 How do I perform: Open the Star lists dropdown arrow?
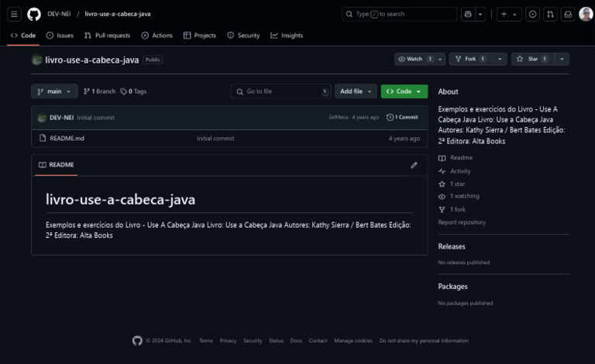click(562, 59)
